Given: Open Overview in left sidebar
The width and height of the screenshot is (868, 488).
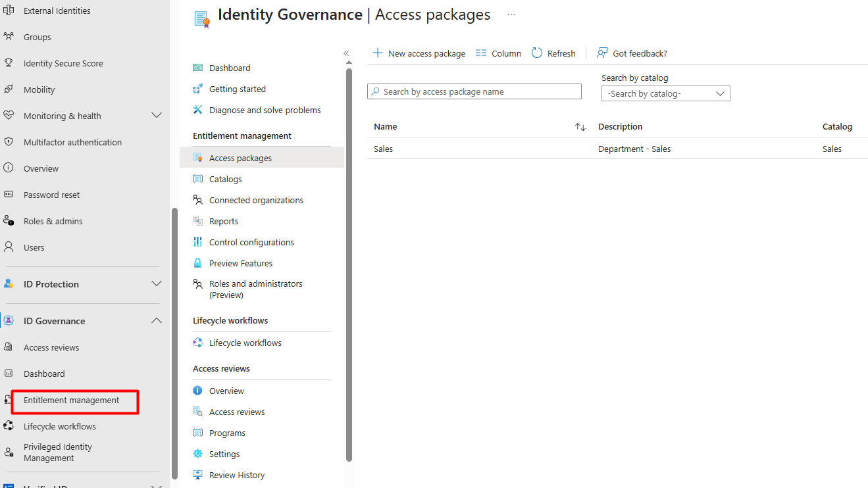Looking at the screenshot, I should 41,168.
